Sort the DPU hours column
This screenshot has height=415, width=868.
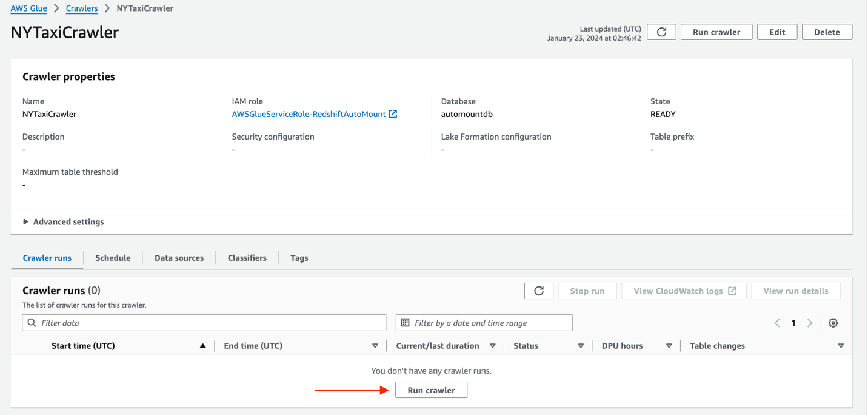(669, 346)
